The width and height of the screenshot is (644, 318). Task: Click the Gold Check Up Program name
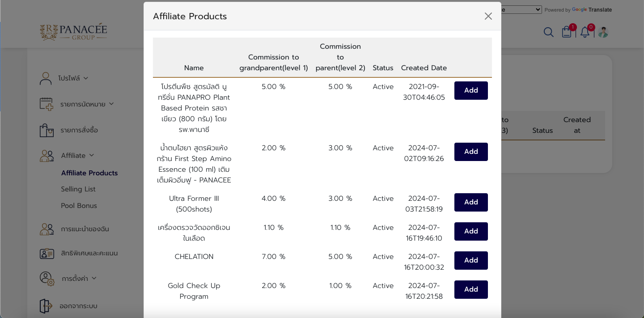(x=194, y=291)
